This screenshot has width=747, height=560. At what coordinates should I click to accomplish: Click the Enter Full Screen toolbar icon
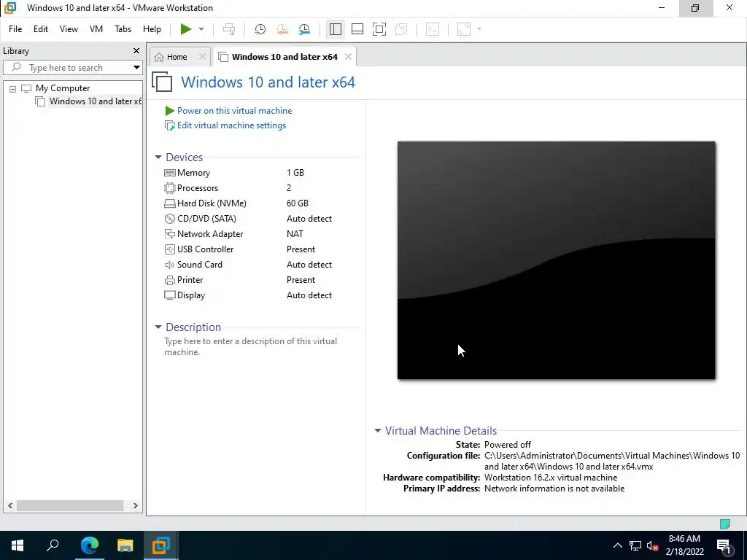[x=379, y=29]
